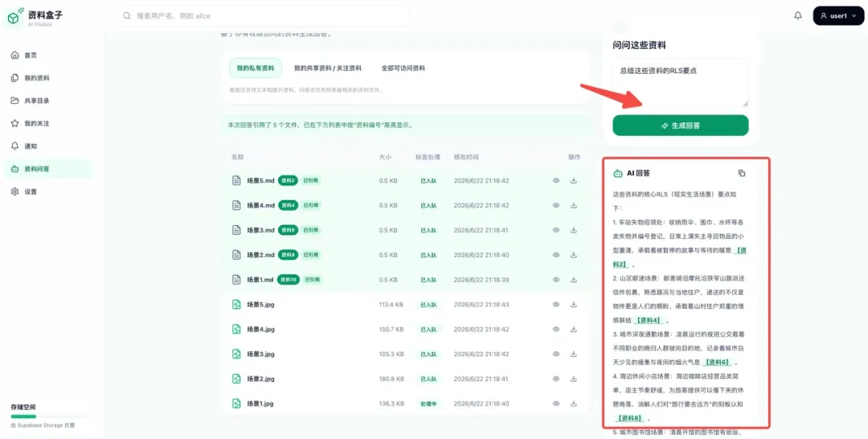
Task: Preview 场景4.md with eye icon
Action: [x=556, y=205]
